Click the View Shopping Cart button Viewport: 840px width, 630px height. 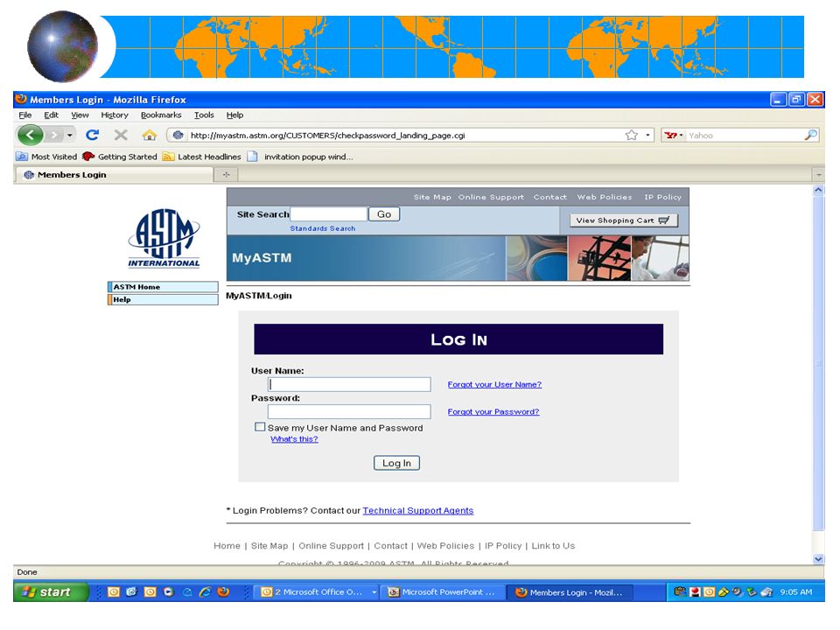click(x=624, y=220)
